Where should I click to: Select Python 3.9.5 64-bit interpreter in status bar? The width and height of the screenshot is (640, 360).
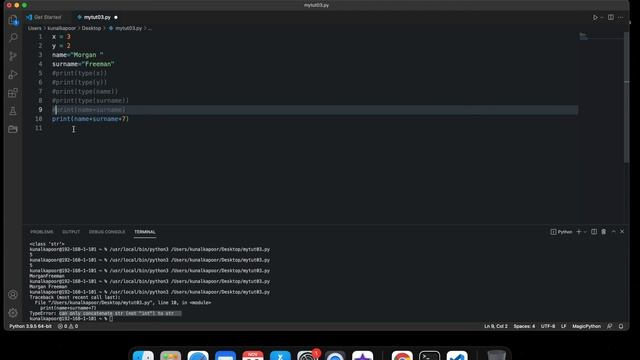(x=31, y=326)
